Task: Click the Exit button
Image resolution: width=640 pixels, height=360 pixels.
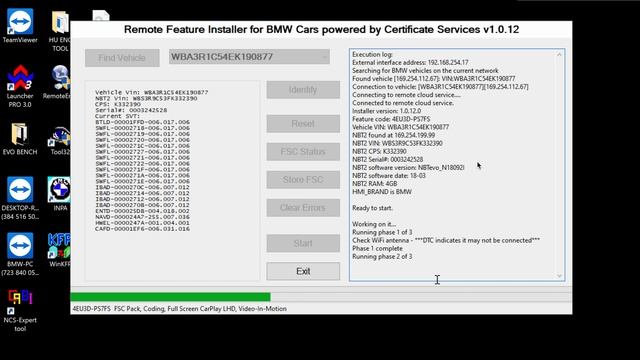Action: pyautogui.click(x=303, y=271)
